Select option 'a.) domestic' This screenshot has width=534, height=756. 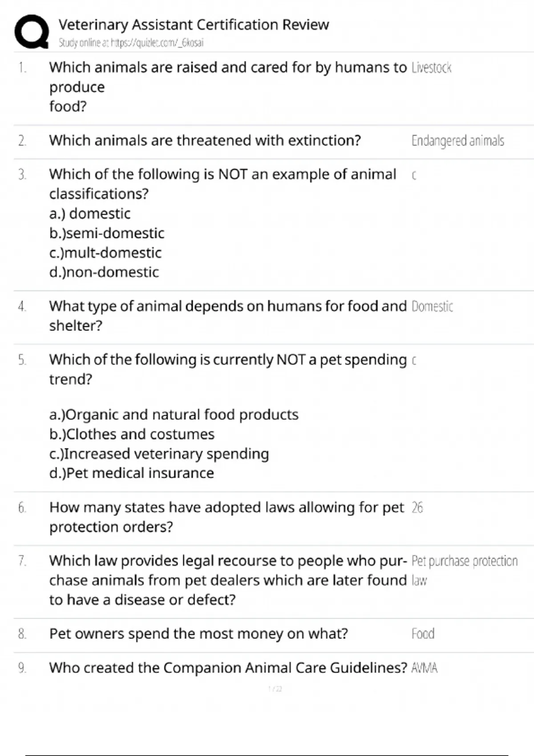point(90,213)
